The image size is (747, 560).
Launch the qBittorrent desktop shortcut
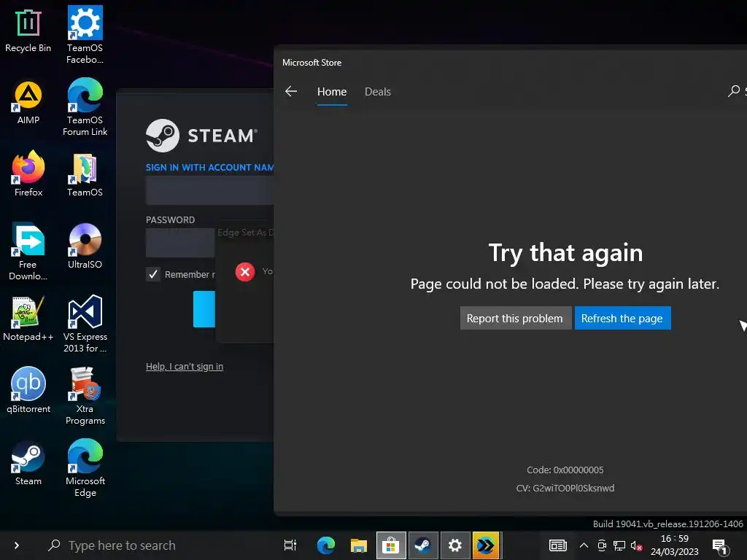pos(28,391)
